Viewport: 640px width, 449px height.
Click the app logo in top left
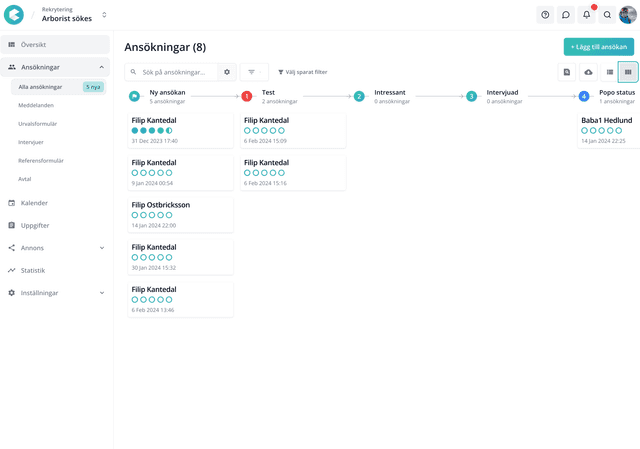pyautogui.click(x=16, y=15)
